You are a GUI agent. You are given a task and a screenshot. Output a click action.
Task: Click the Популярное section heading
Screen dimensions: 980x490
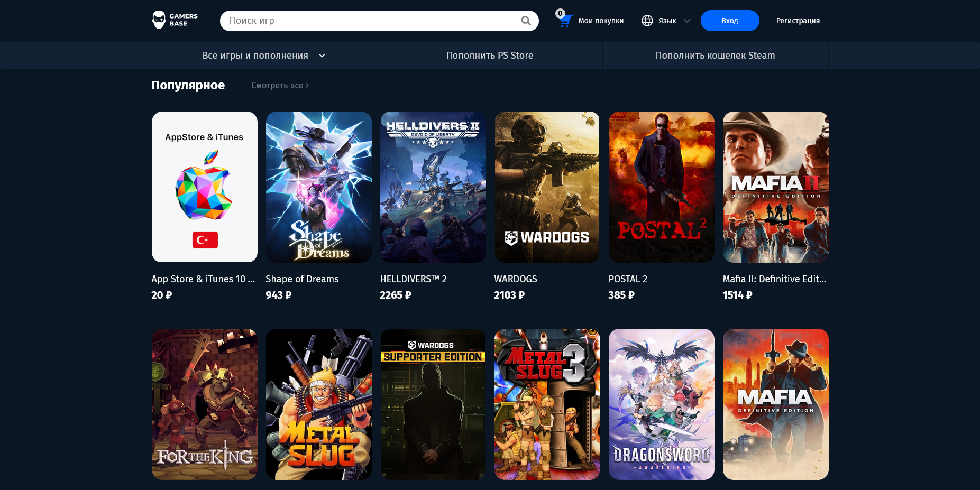tap(188, 85)
